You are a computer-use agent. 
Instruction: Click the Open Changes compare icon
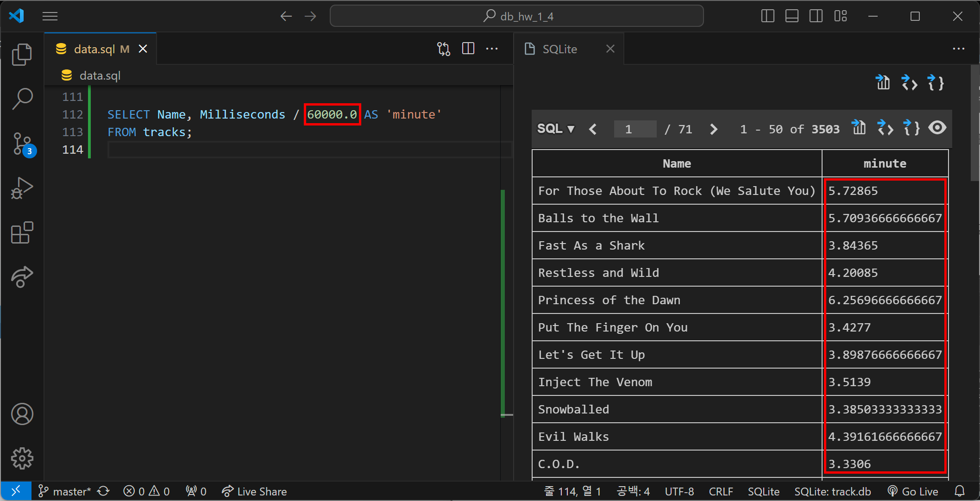443,49
